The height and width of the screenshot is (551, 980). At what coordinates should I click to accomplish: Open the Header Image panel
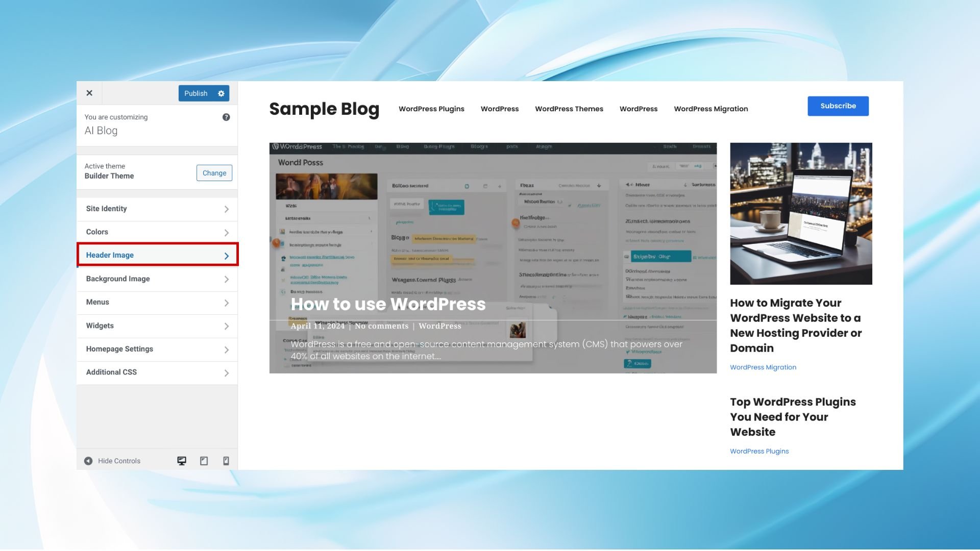tap(157, 255)
